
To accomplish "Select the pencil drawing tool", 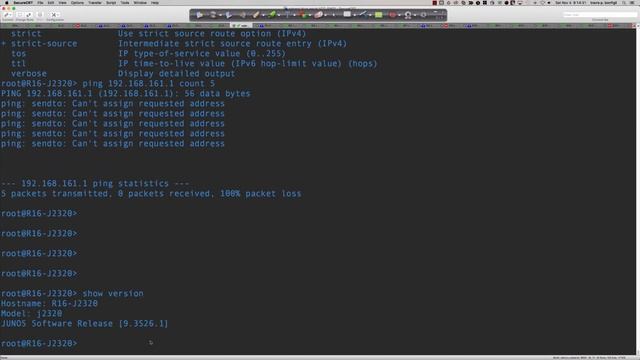I will [256, 15].
